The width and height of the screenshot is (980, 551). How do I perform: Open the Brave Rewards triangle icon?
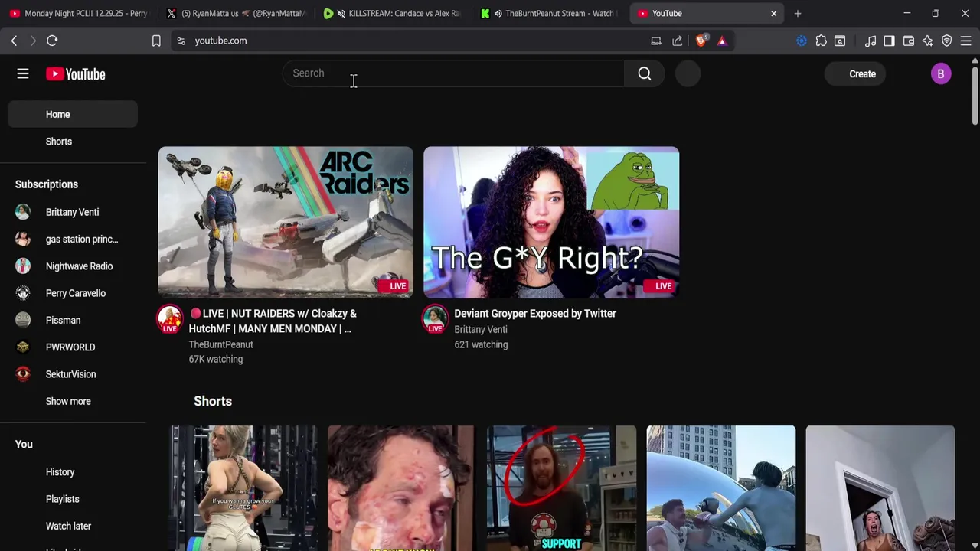(722, 41)
